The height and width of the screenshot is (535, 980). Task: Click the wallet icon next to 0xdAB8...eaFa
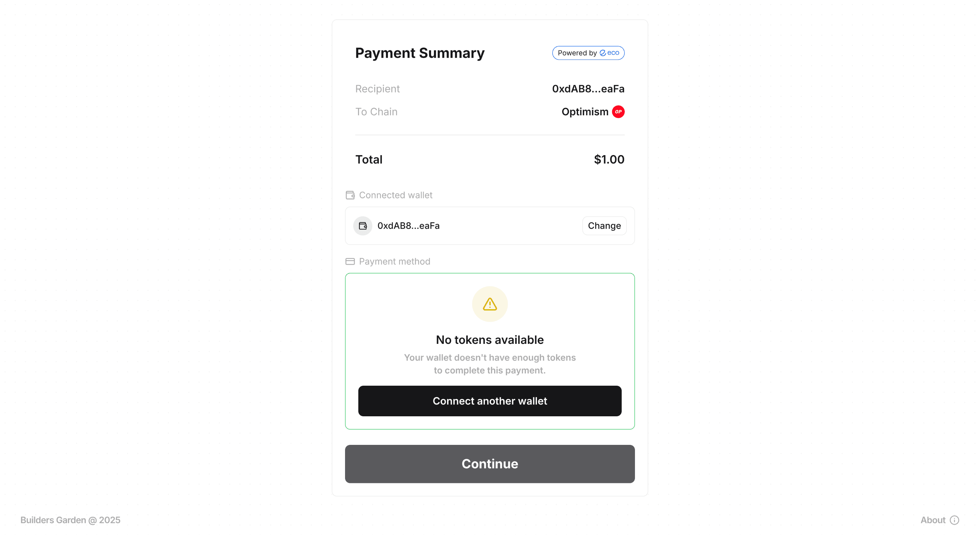coord(362,225)
